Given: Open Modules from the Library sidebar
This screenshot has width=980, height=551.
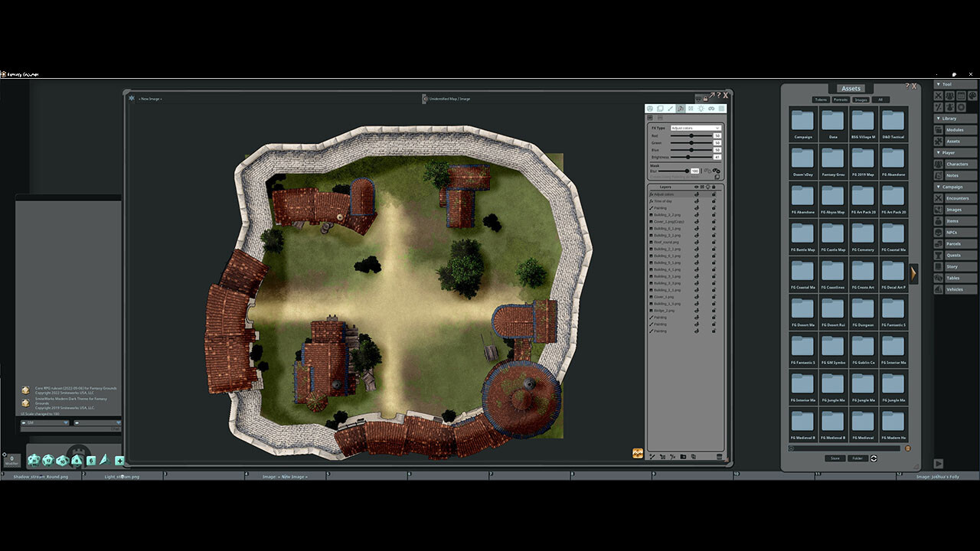Looking at the screenshot, I should (x=955, y=129).
